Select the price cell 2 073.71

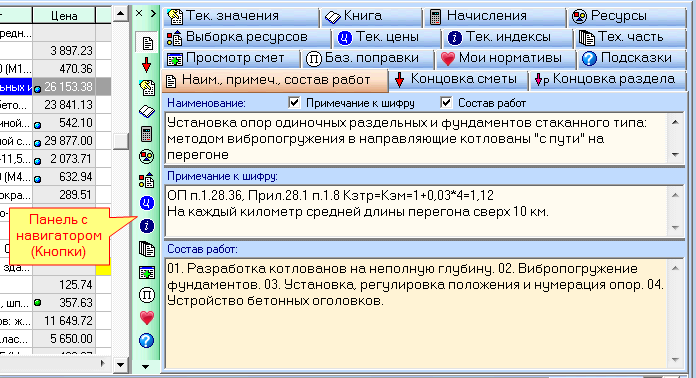click(x=63, y=159)
